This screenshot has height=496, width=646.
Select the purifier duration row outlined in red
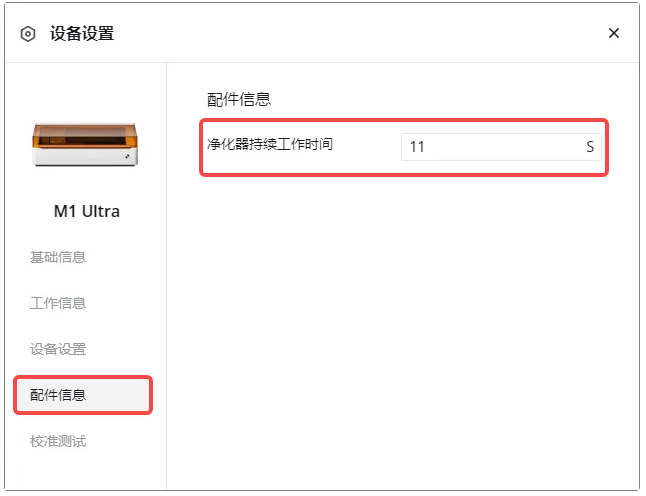click(x=404, y=147)
